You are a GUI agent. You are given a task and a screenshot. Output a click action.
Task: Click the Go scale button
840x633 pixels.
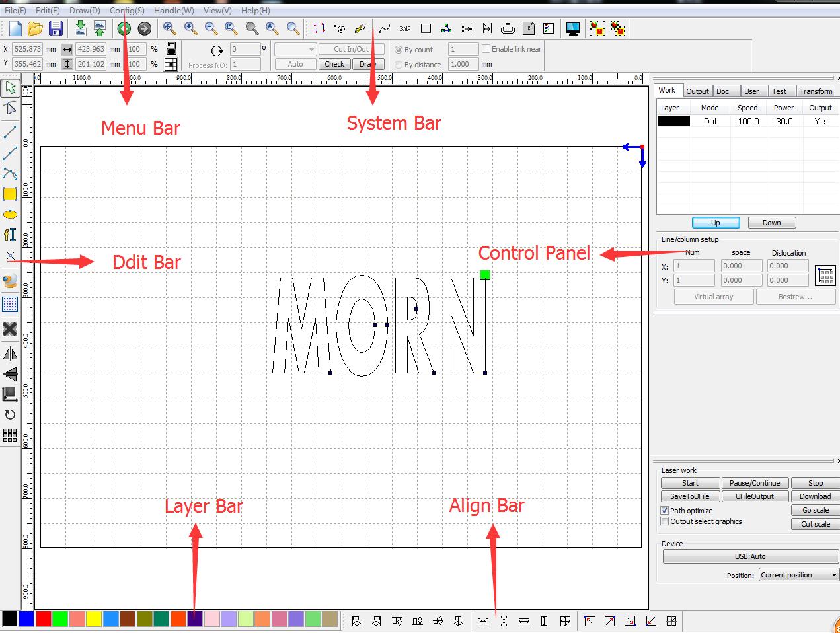pyautogui.click(x=816, y=510)
